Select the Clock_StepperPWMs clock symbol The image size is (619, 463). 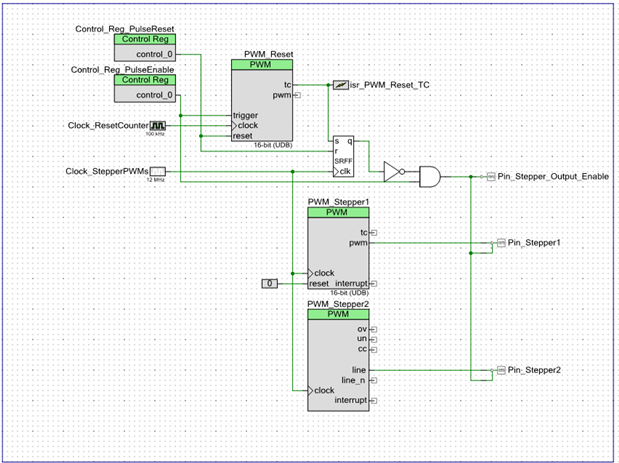point(158,171)
